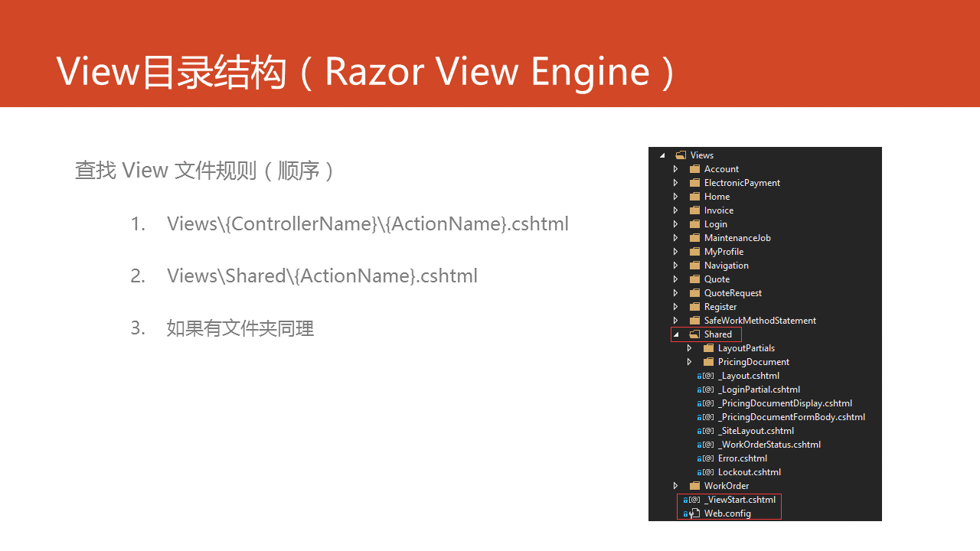
Task: Click the MyProfile folder icon
Action: 694,252
